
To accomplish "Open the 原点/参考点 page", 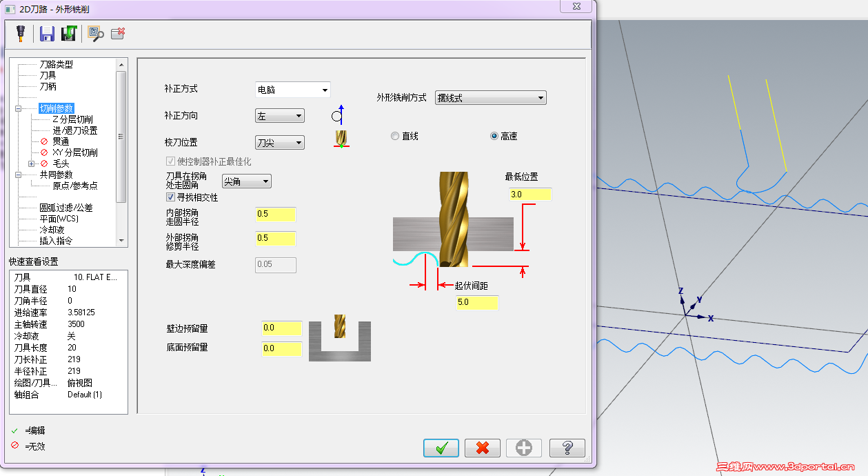I will [x=75, y=186].
